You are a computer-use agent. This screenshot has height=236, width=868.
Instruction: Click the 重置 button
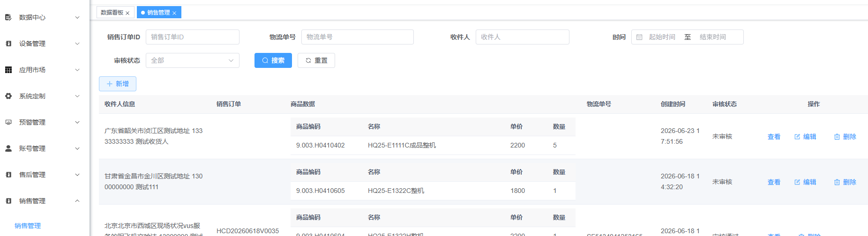point(316,60)
